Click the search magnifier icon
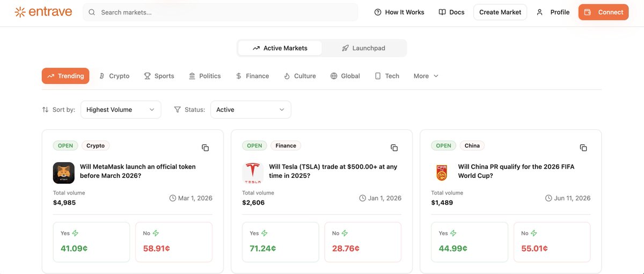Viewport: 644px width, 274px height. pos(92,12)
